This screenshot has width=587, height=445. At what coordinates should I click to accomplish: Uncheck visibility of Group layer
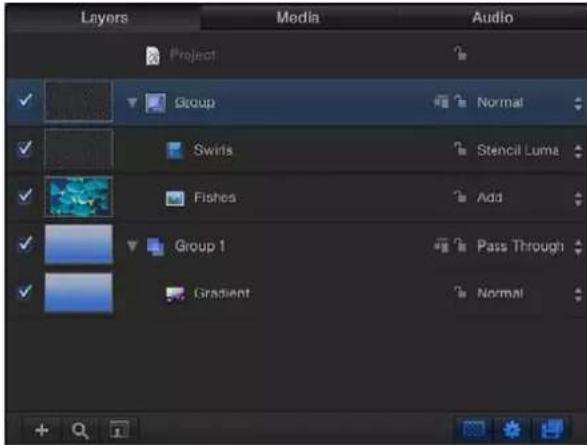25,100
